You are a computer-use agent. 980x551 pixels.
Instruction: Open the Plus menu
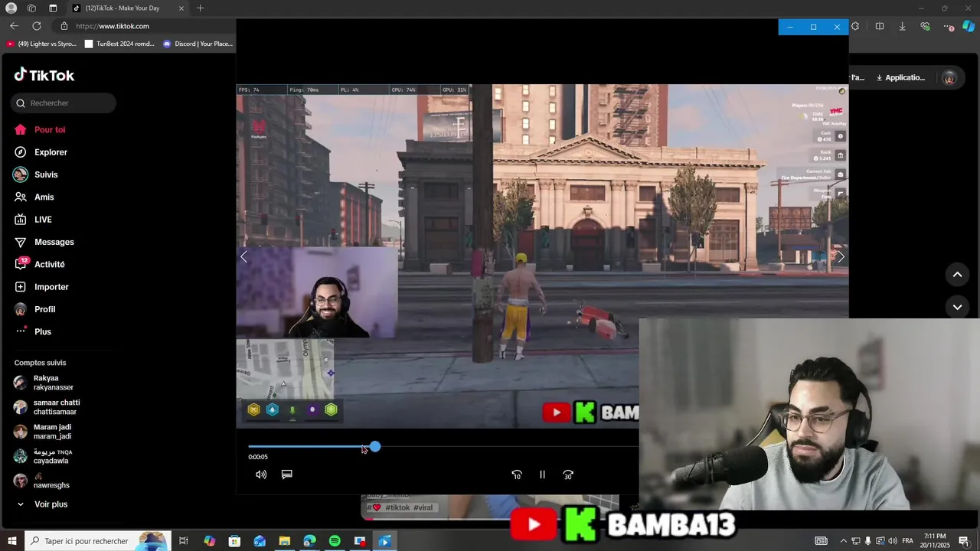pos(33,331)
